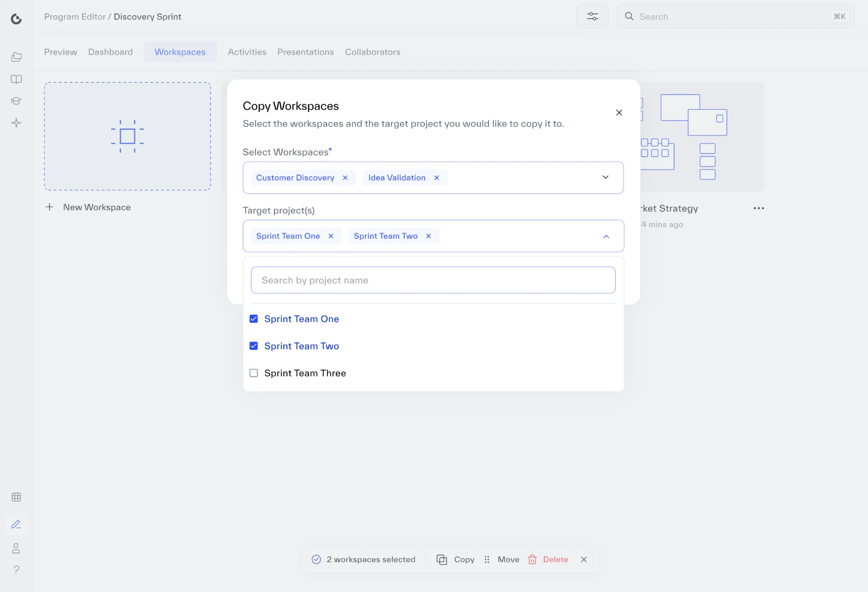Select the pencil editor icon in the sidebar
Viewport: 868px width, 592px height.
pyautogui.click(x=16, y=524)
